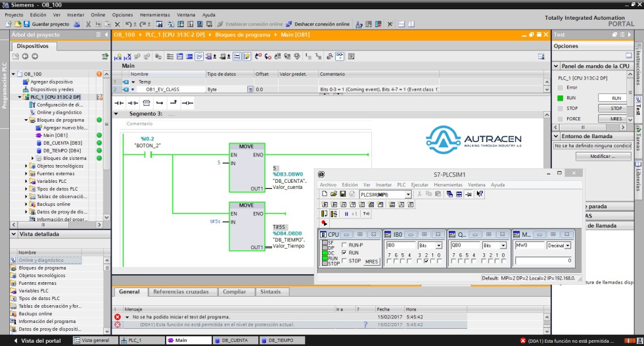Insert an empty box instruction

(146, 103)
